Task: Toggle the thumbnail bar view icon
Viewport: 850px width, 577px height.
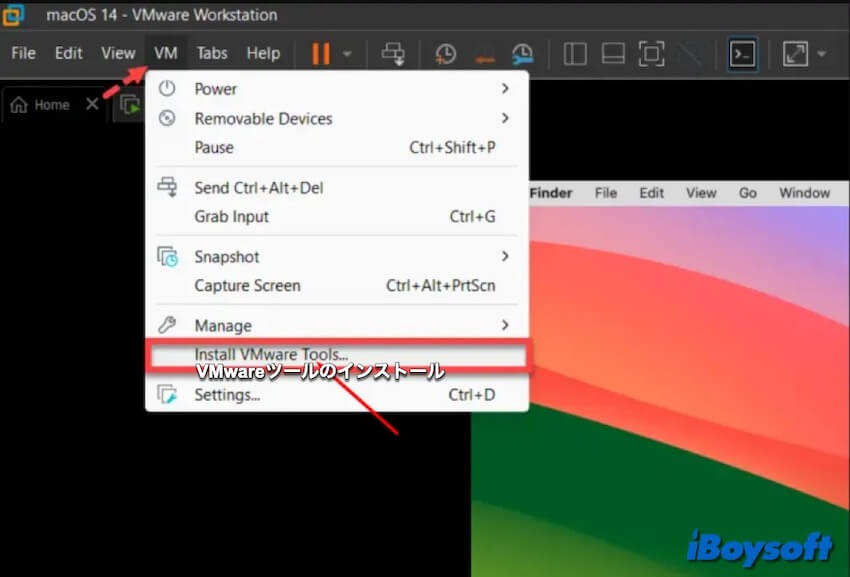Action: click(x=613, y=54)
